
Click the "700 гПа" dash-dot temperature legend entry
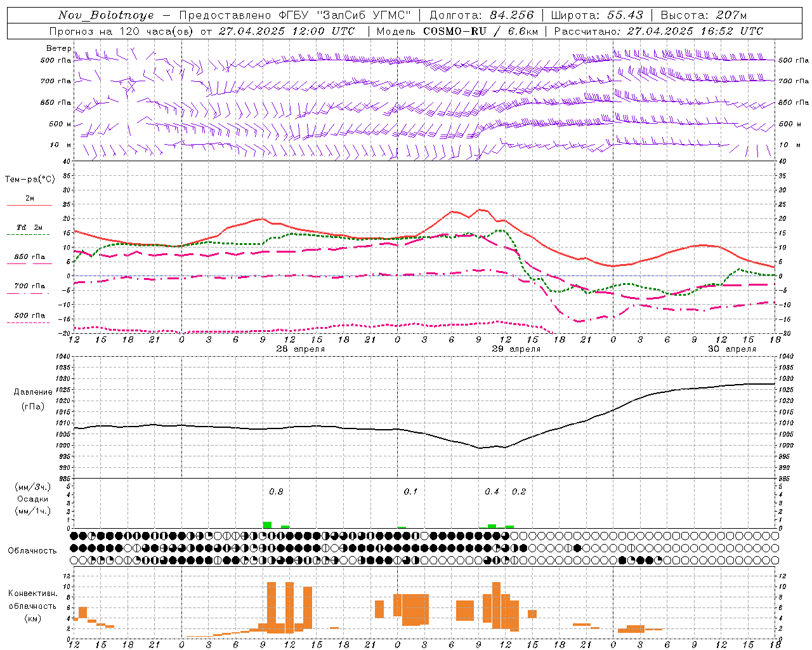pyautogui.click(x=30, y=286)
